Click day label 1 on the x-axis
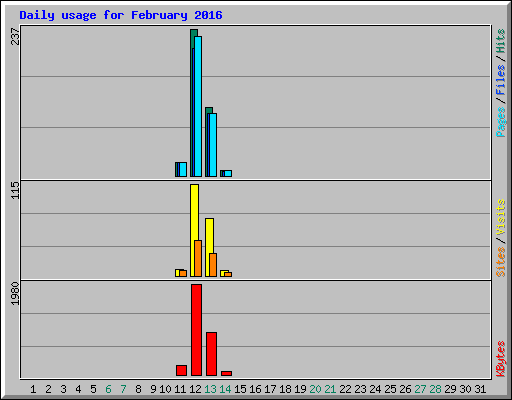 (33, 389)
